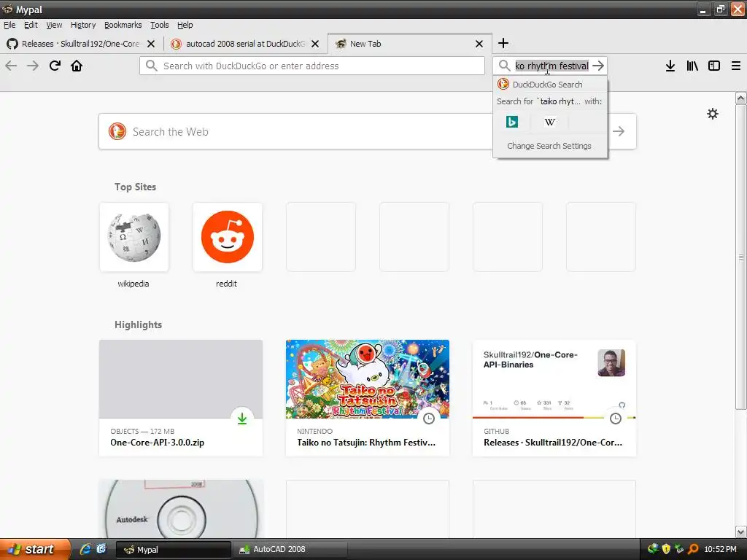Switch to autocad 2008 serial DuckDuckGo tab

245,44
